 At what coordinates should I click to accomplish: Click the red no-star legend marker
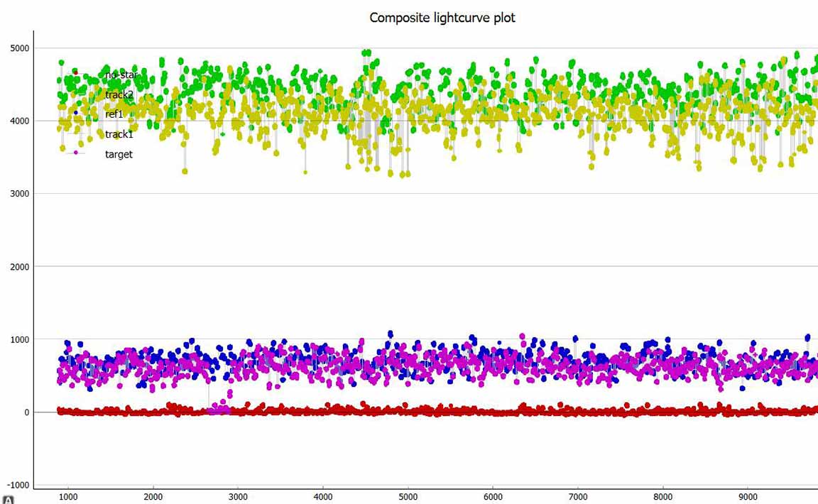(76, 73)
